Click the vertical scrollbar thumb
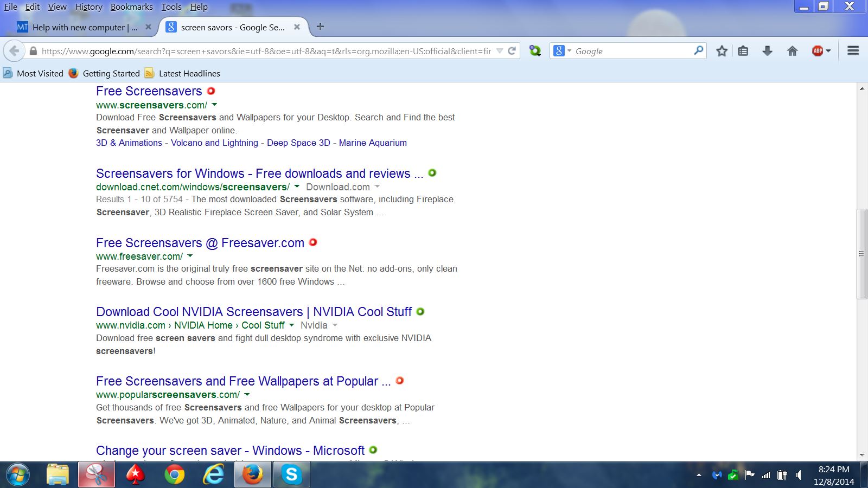The width and height of the screenshot is (868, 488). (861, 254)
